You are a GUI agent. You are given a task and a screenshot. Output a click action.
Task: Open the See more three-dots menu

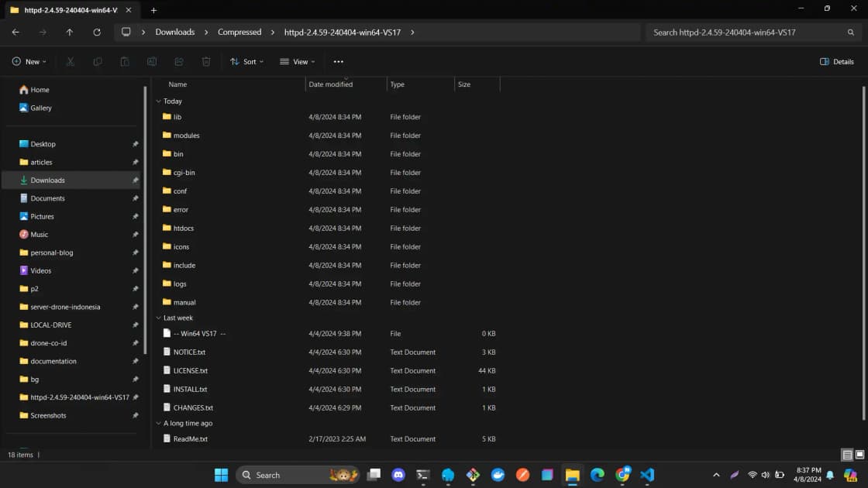[x=338, y=61]
